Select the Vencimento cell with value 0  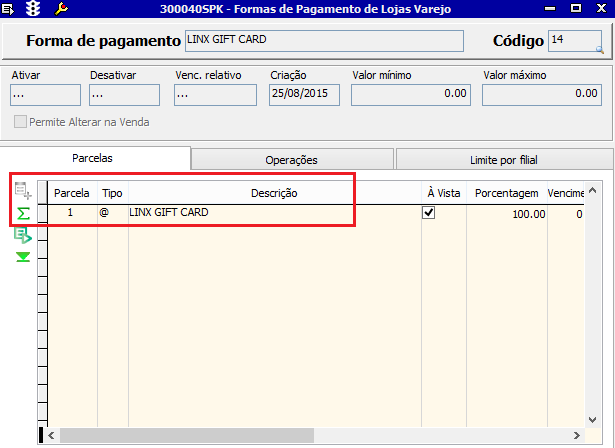(x=566, y=214)
